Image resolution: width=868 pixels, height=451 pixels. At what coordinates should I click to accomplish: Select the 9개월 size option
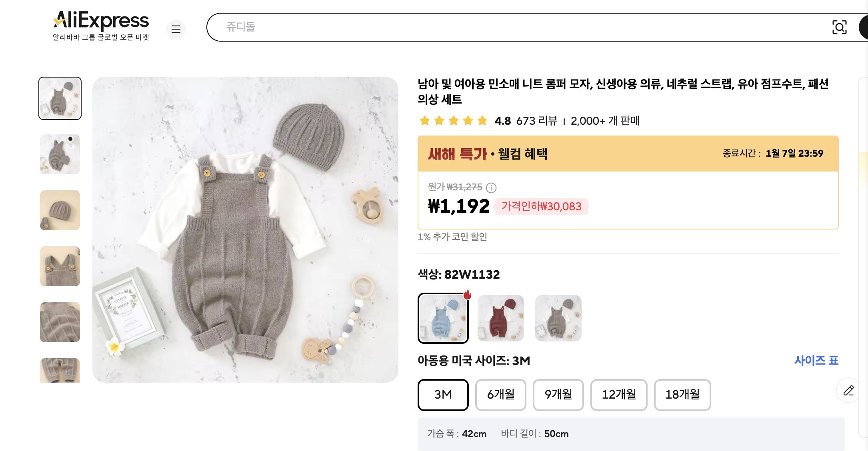[558, 395]
